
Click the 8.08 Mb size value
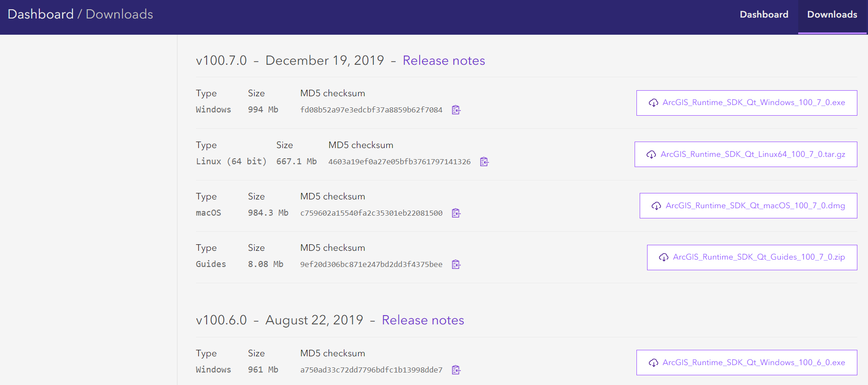(x=266, y=264)
